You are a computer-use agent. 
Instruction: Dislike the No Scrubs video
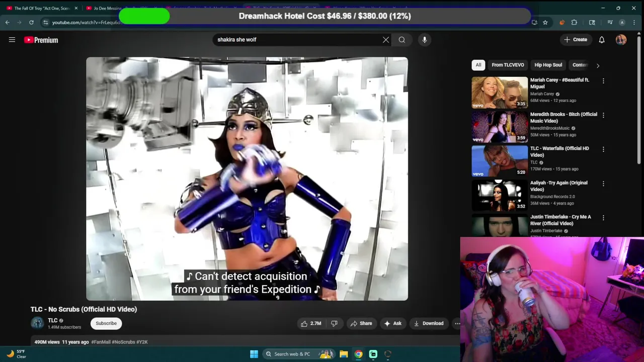(x=334, y=323)
